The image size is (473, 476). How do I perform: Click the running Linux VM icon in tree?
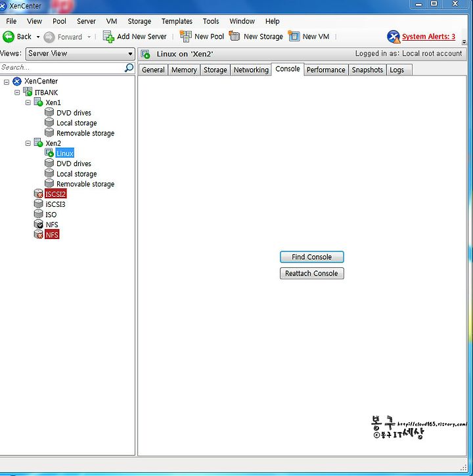click(x=49, y=153)
